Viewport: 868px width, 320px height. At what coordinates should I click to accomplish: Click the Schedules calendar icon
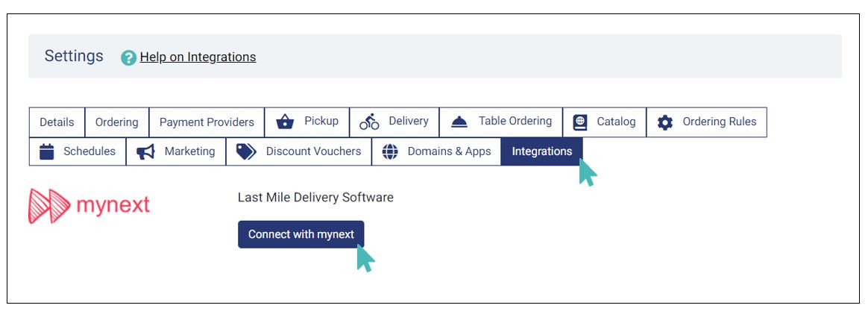(x=47, y=151)
